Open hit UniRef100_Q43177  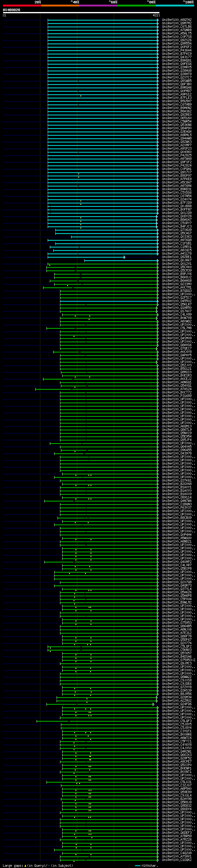[x=177, y=57]
